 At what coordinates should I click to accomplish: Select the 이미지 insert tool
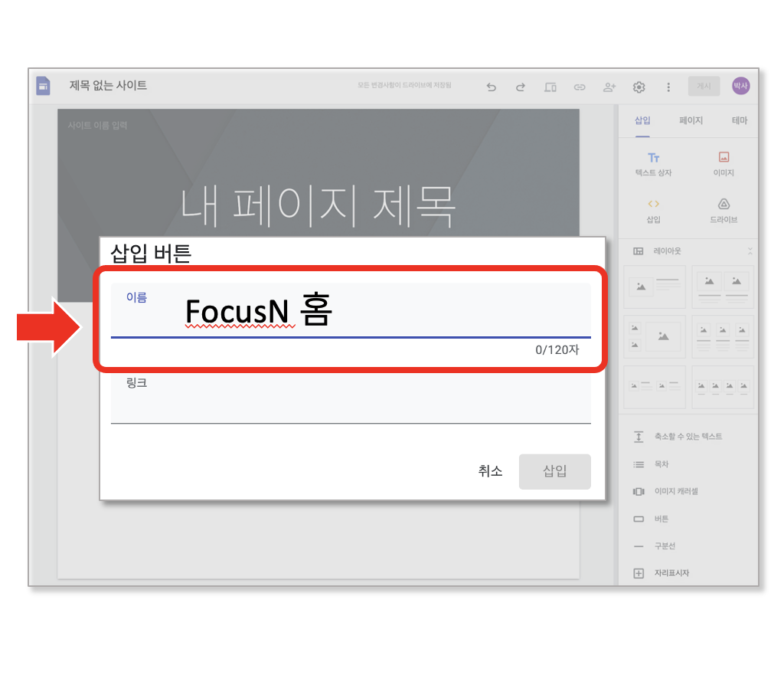pyautogui.click(x=724, y=164)
